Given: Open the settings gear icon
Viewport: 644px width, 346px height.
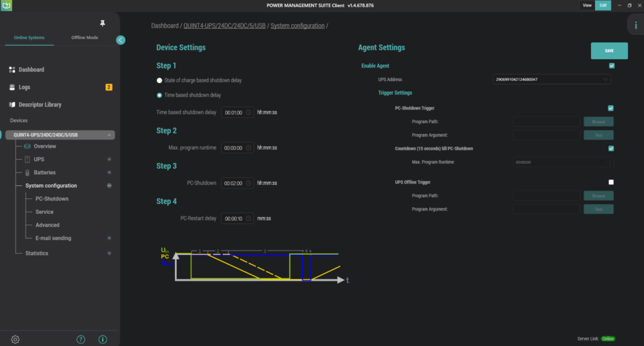Looking at the screenshot, I should tap(15, 339).
